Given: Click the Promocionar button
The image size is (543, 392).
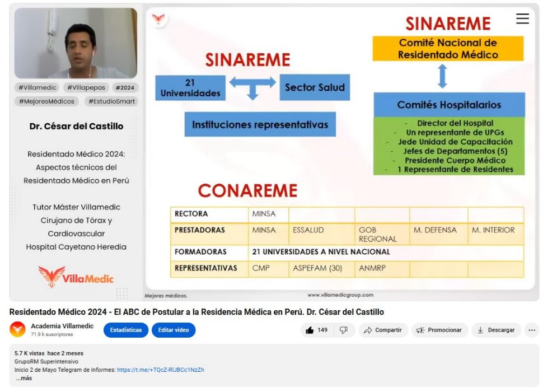Looking at the screenshot, I should 439,330.
